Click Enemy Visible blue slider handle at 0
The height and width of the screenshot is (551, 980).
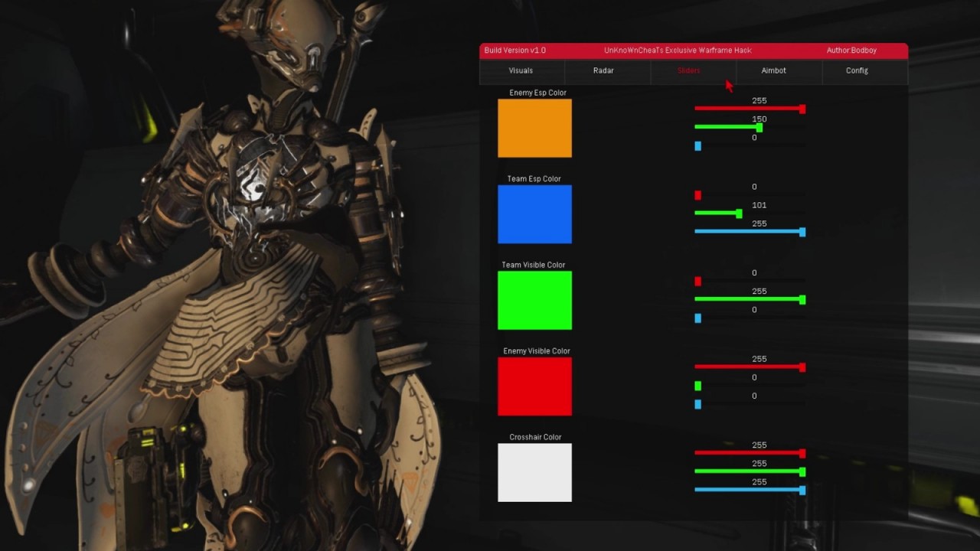[697, 404]
